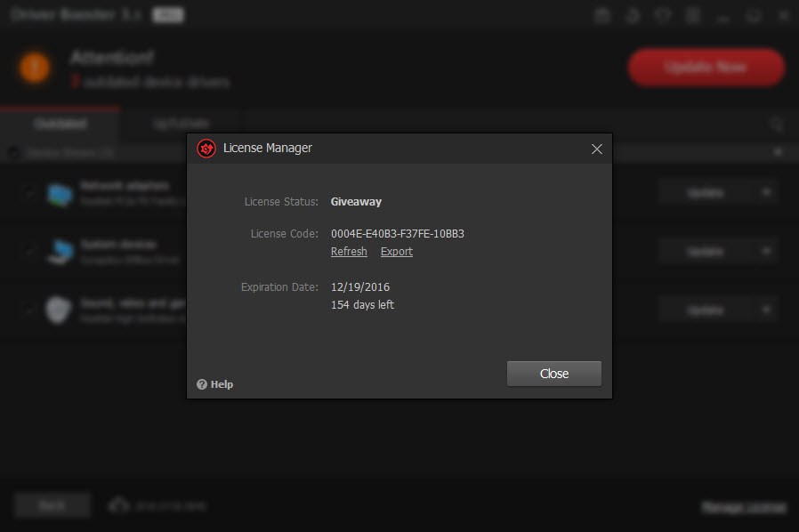Open the dropdown arrow beside System devices Update
Viewport: 799px width, 532px height.
coord(766,251)
